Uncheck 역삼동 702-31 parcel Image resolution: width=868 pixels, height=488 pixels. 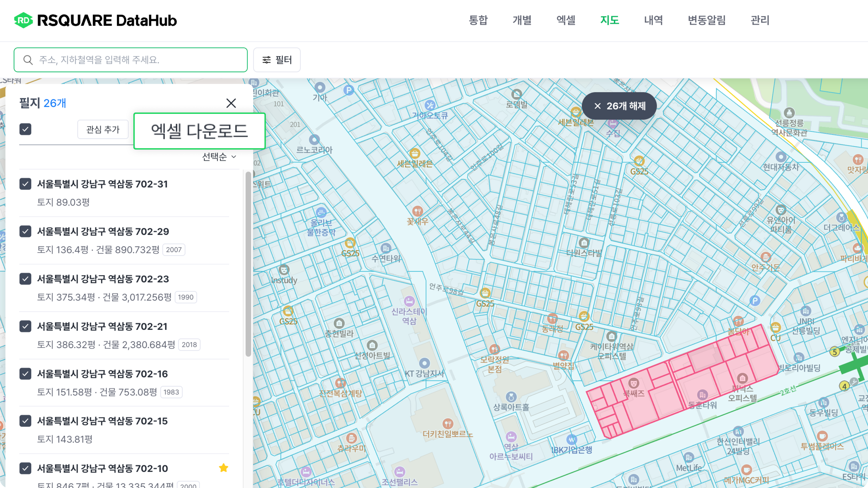25,184
